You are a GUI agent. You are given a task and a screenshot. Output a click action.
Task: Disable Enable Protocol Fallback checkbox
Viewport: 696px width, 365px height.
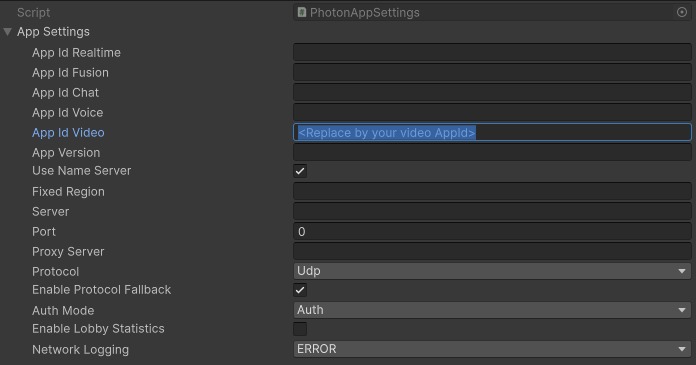pos(300,290)
